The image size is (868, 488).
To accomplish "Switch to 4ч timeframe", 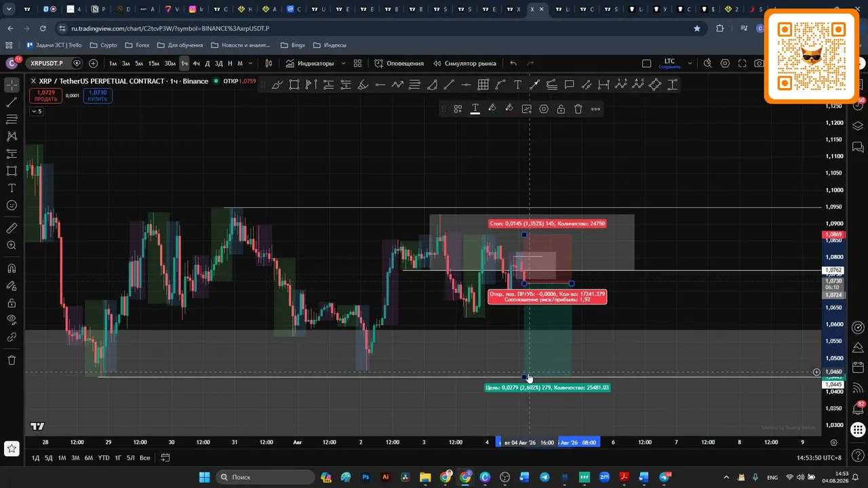I will tap(196, 63).
